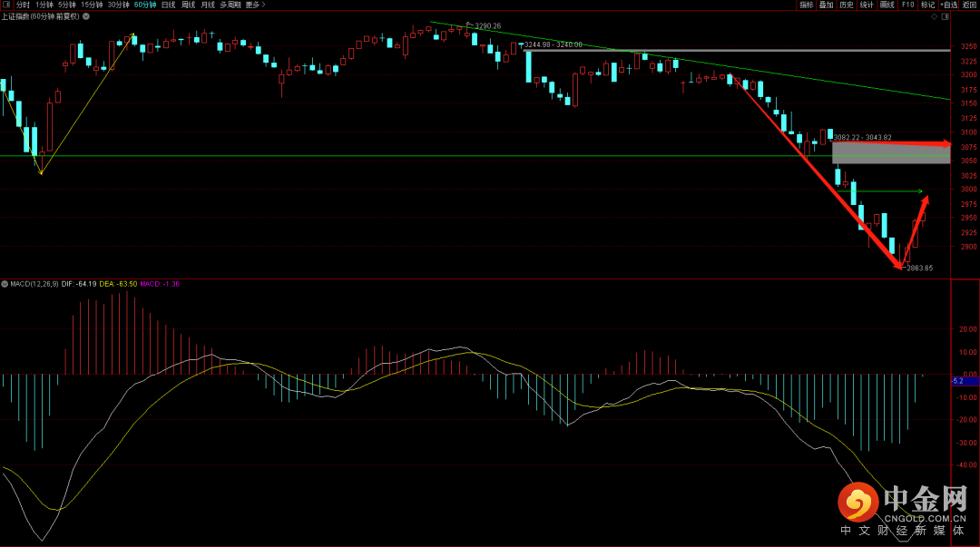Click the 返回 back button
The image size is (980, 547).
969,5
